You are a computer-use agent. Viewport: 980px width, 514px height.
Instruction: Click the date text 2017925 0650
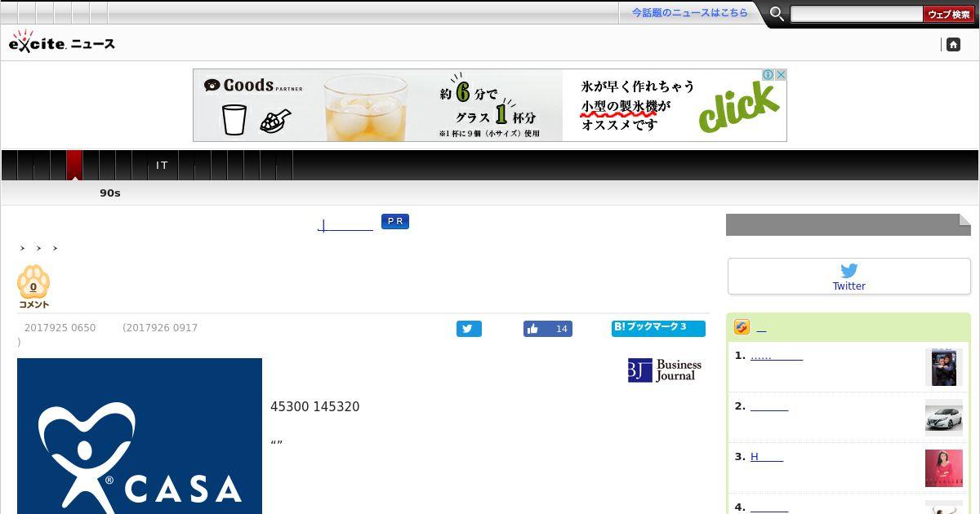(60, 328)
